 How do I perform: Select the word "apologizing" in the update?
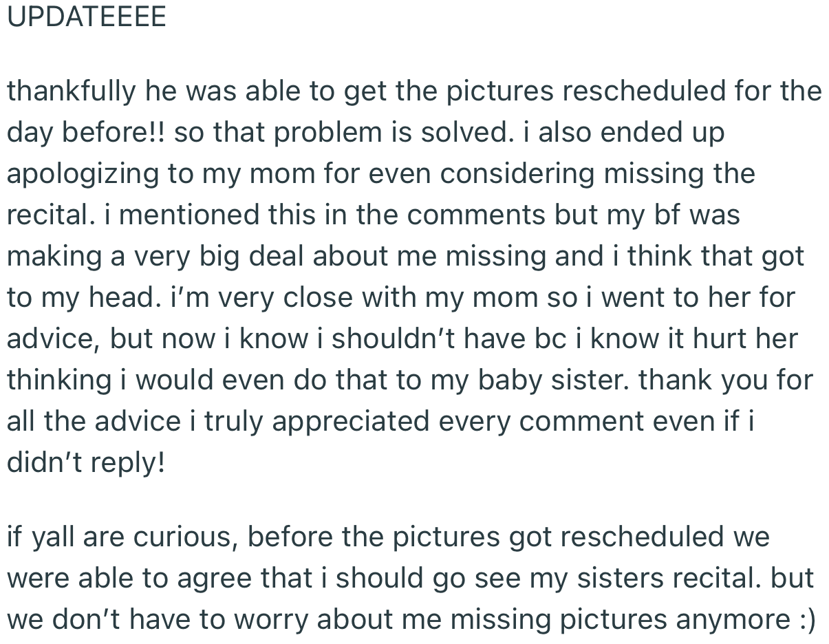point(83,174)
